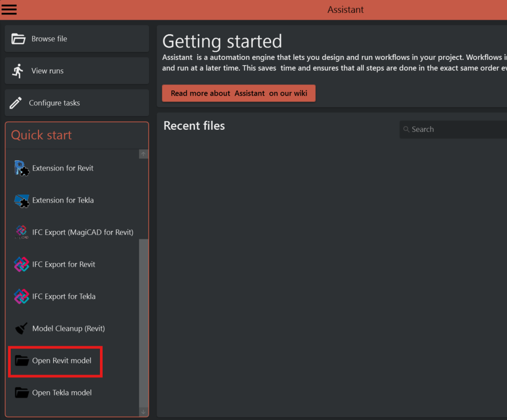This screenshot has height=420, width=507.
Task: Click the Model Cleanup broom icon
Action: pyautogui.click(x=21, y=329)
